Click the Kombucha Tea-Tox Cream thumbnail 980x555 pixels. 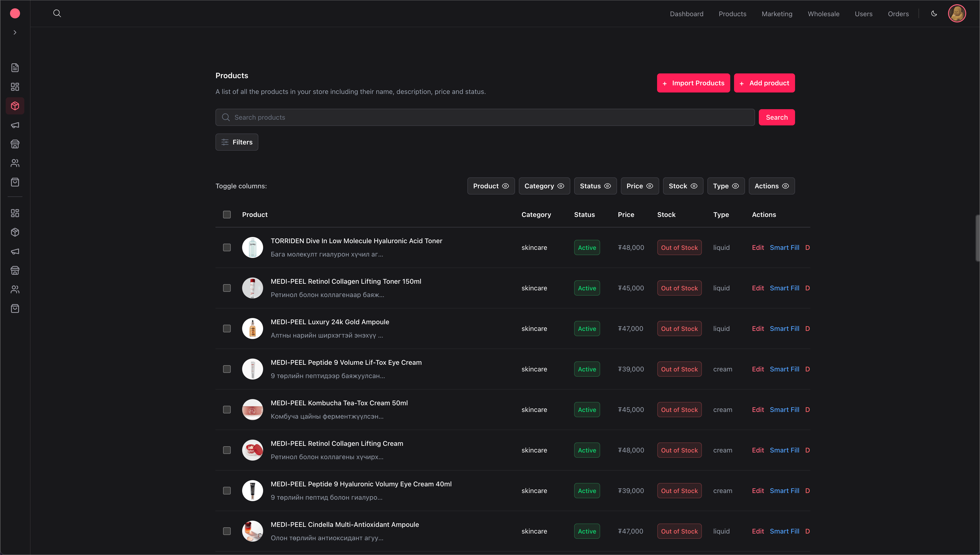click(253, 410)
